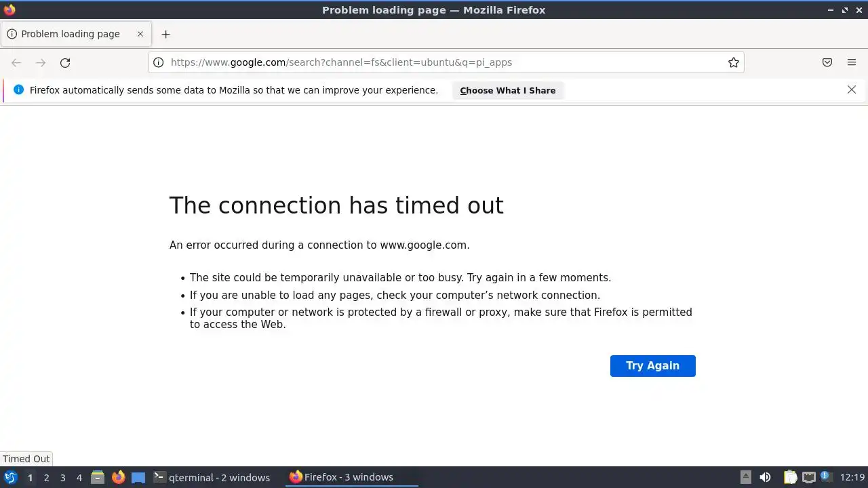Close the Problem loading page tab
The image size is (868, 488).
click(x=140, y=34)
